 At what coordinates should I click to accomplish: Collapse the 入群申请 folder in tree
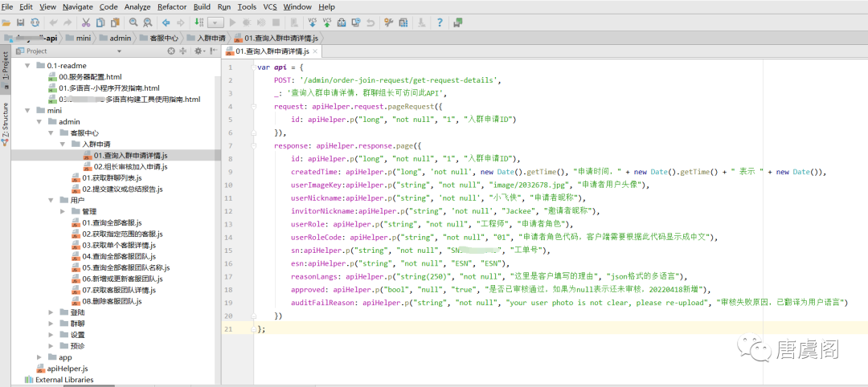point(63,145)
